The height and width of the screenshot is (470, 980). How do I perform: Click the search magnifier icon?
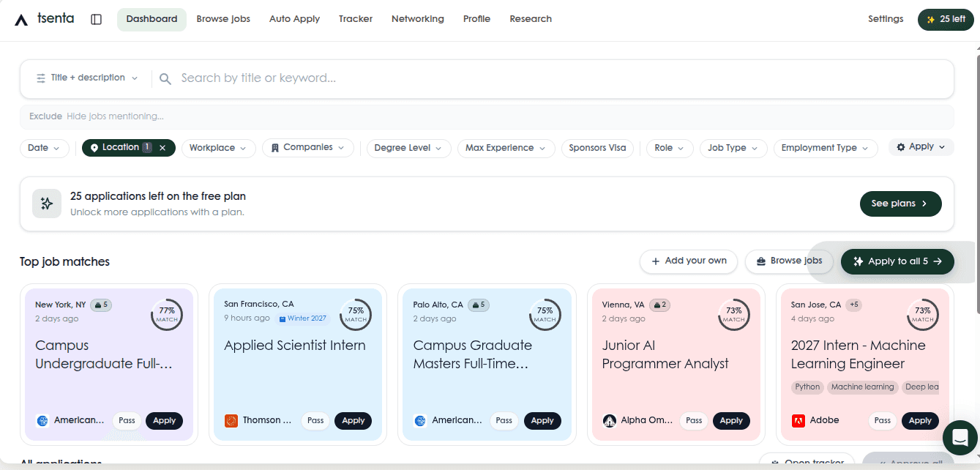pos(165,78)
